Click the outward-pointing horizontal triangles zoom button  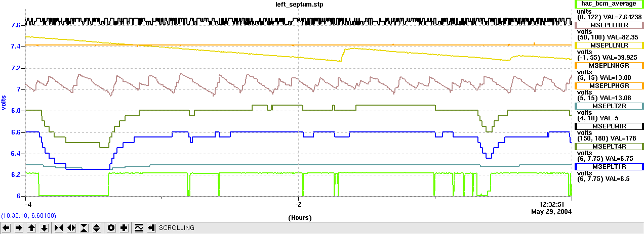point(71,228)
